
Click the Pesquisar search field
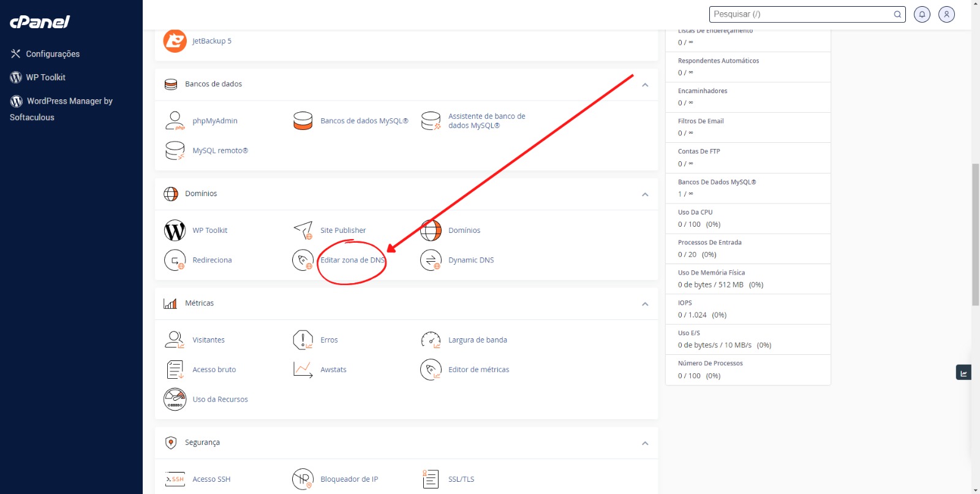click(x=807, y=14)
